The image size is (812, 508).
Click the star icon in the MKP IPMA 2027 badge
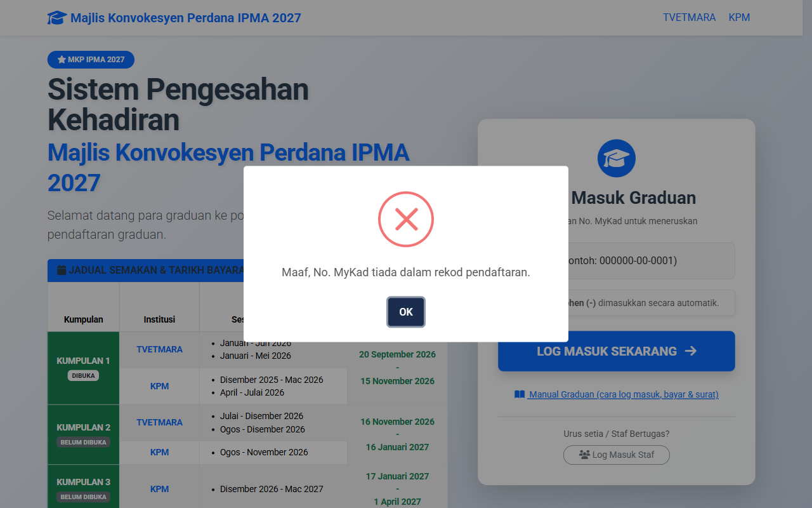[62, 60]
